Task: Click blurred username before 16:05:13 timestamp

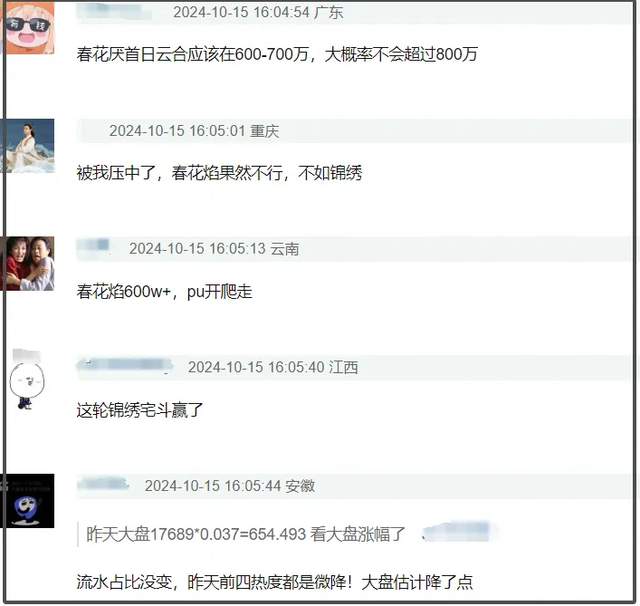Action: (93, 248)
